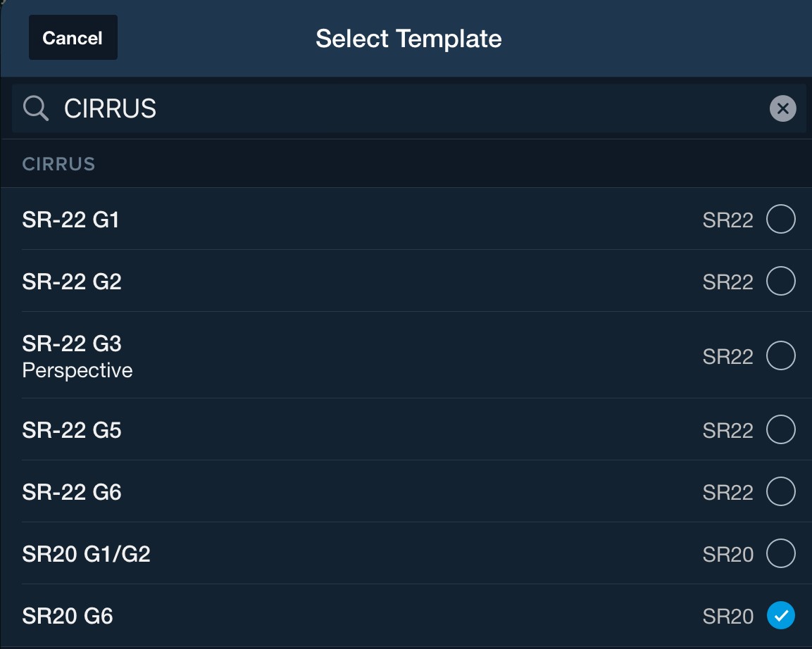The image size is (812, 649).
Task: Click the 'Perspective' subtitle text
Action: (77, 370)
